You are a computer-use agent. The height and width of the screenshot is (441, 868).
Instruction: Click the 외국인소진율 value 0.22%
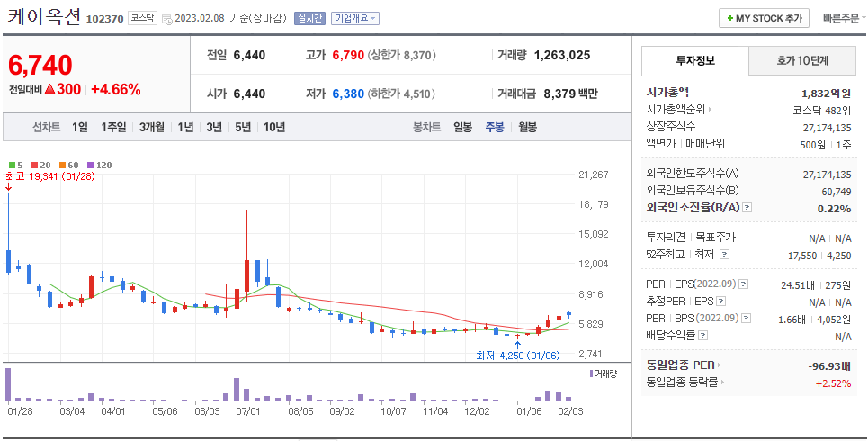(x=834, y=209)
